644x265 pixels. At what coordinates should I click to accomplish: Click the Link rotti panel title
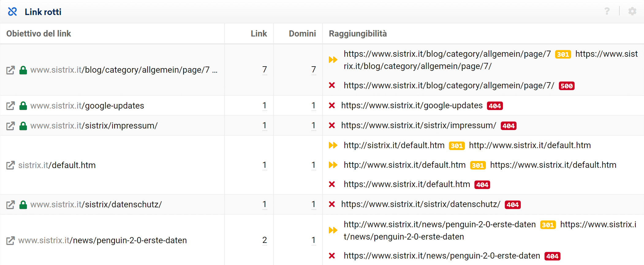(43, 12)
